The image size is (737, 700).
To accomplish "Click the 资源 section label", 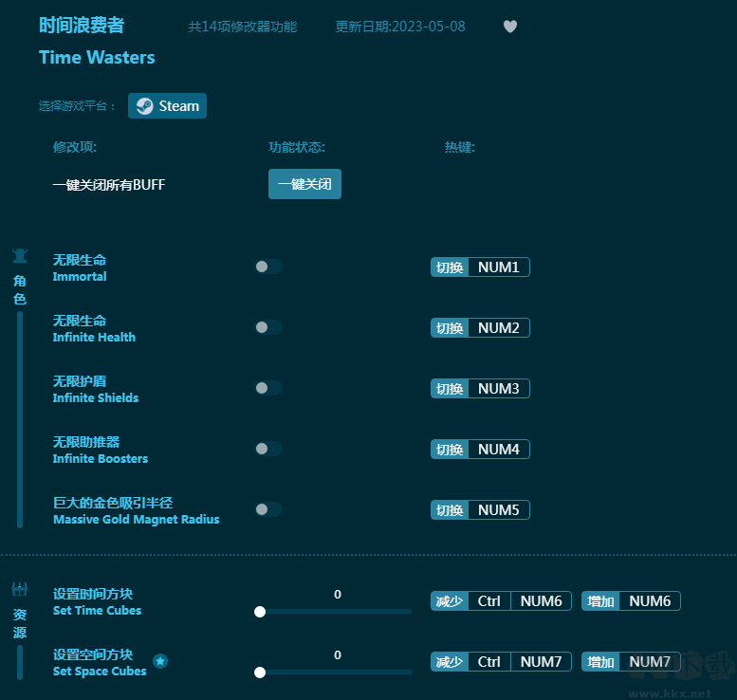I will [20, 623].
